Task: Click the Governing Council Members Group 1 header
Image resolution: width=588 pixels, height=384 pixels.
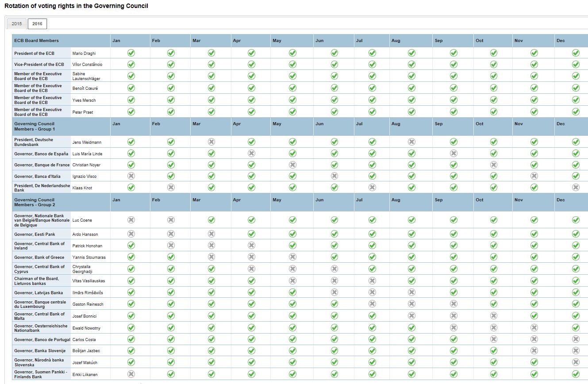Action: click(x=35, y=127)
